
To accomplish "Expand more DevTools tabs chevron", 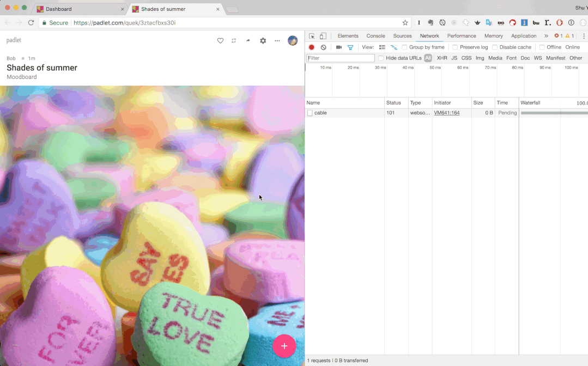I will 546,36.
